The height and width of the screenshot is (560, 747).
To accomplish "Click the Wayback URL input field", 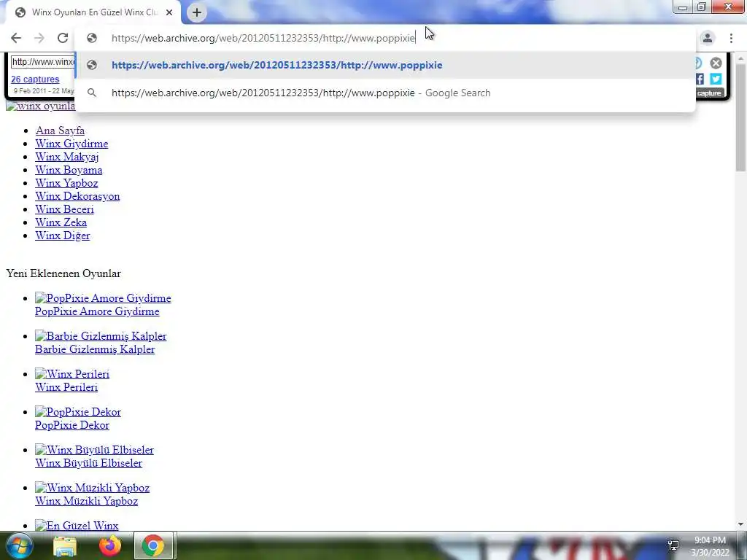I will pyautogui.click(x=43, y=62).
